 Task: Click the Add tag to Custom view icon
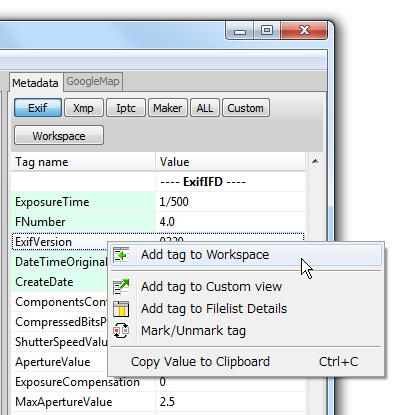click(121, 287)
